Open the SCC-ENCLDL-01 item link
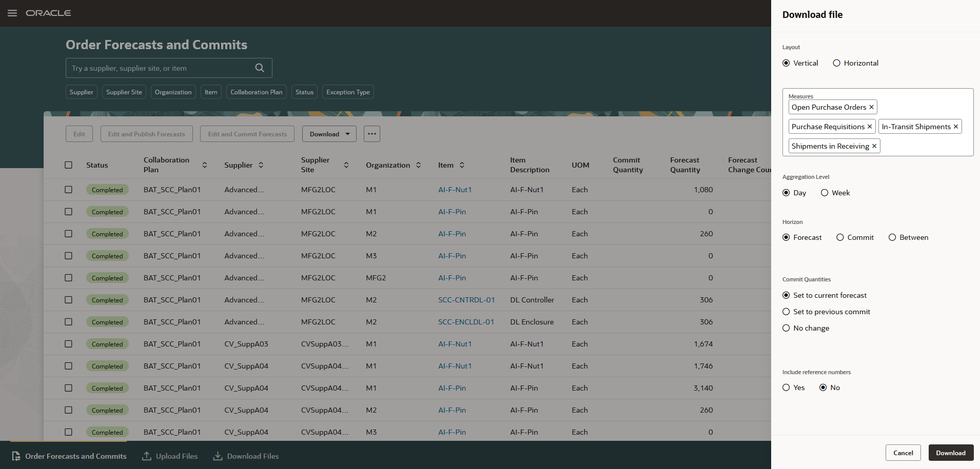The height and width of the screenshot is (469, 980). (466, 322)
